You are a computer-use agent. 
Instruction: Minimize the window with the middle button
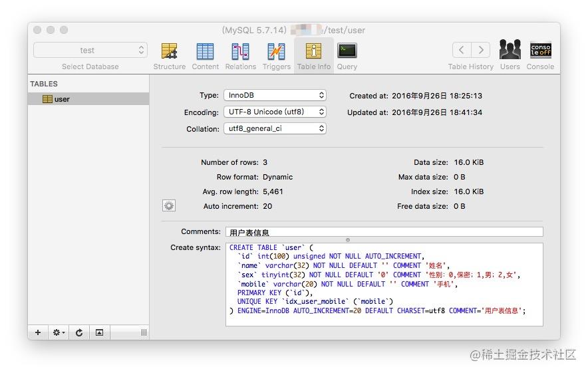pyautogui.click(x=51, y=30)
